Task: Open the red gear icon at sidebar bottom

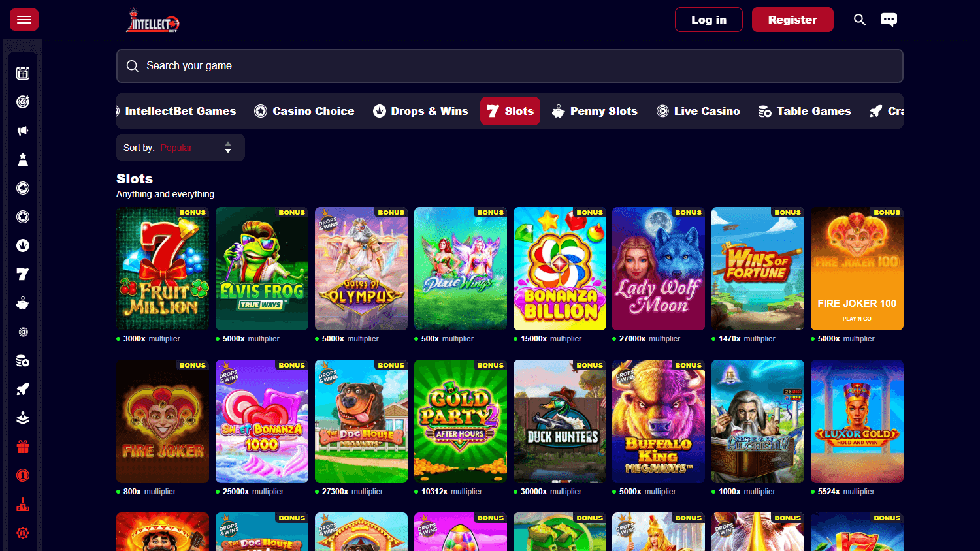Action: click(x=23, y=533)
